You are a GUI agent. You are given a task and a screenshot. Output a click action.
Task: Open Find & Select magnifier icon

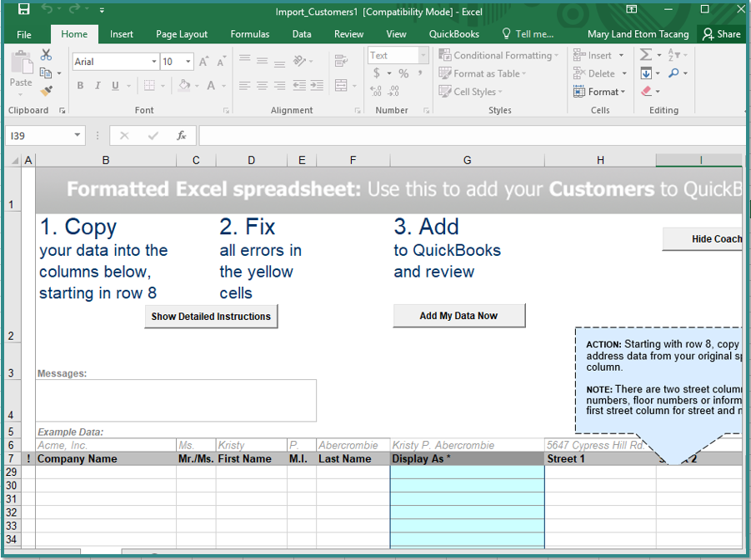pyautogui.click(x=674, y=72)
